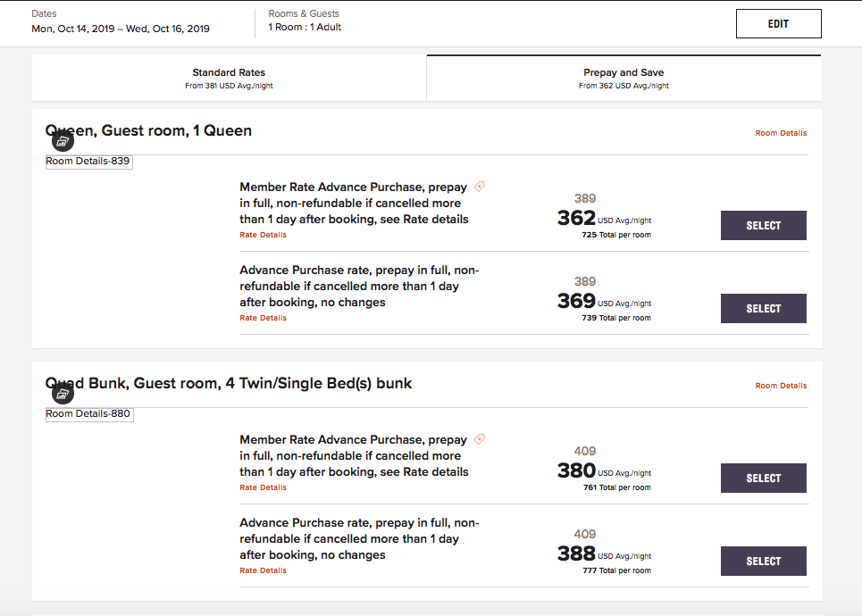Open Room Details link for Quad Bunk room

[x=781, y=386]
